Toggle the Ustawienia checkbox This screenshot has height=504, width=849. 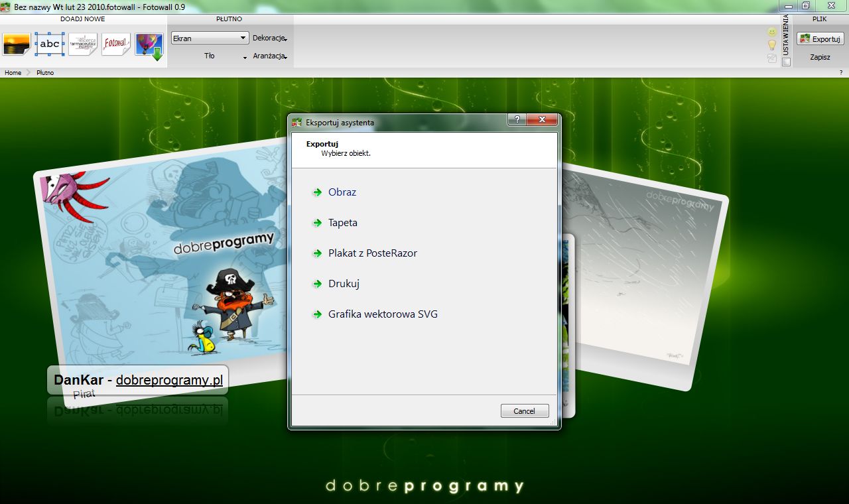point(787,62)
